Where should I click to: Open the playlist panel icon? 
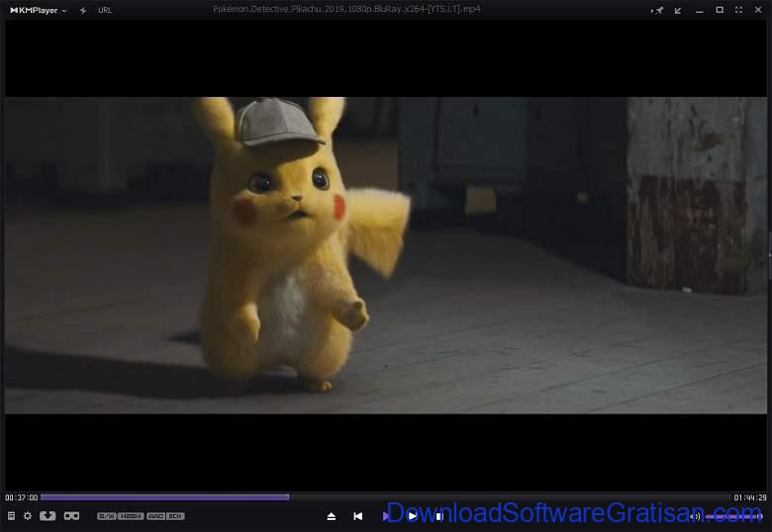tap(11, 516)
